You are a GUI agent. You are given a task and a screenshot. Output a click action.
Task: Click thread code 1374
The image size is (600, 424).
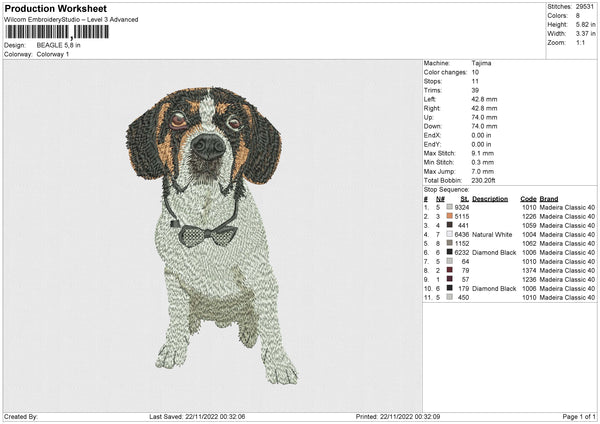tap(529, 271)
